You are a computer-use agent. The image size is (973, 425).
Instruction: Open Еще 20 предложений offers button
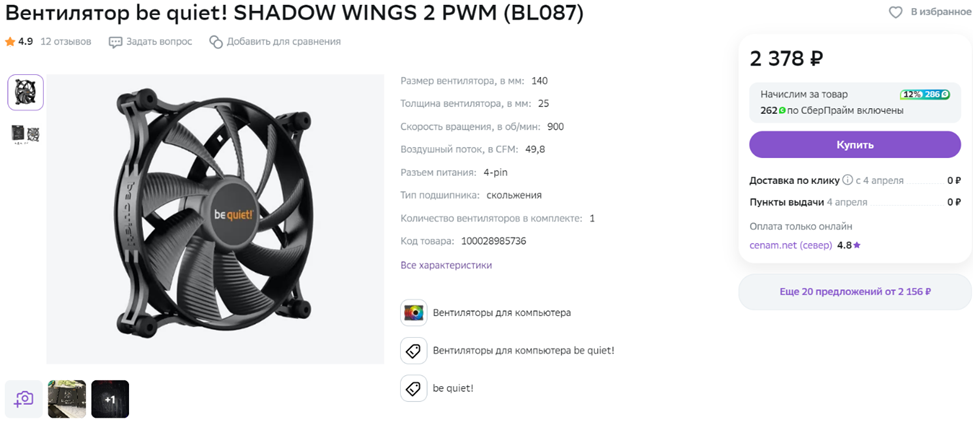854,292
